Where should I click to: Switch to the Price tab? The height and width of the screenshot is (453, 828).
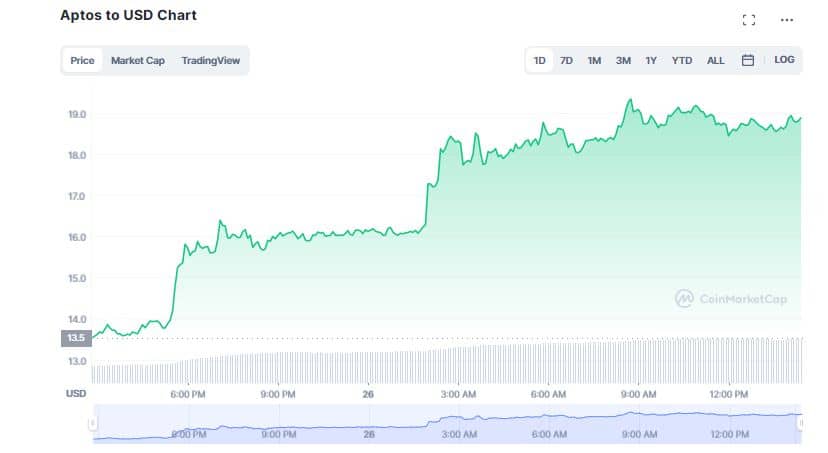[x=82, y=61]
